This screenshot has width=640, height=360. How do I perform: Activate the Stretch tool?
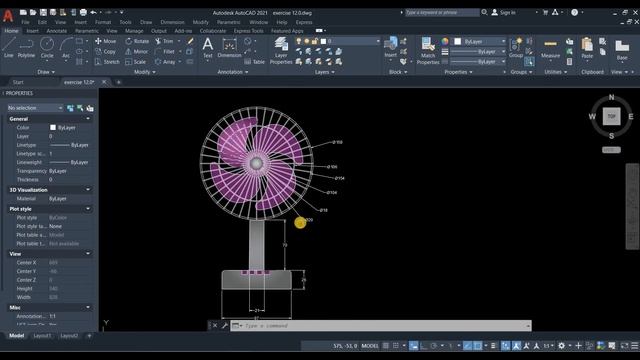click(107, 62)
